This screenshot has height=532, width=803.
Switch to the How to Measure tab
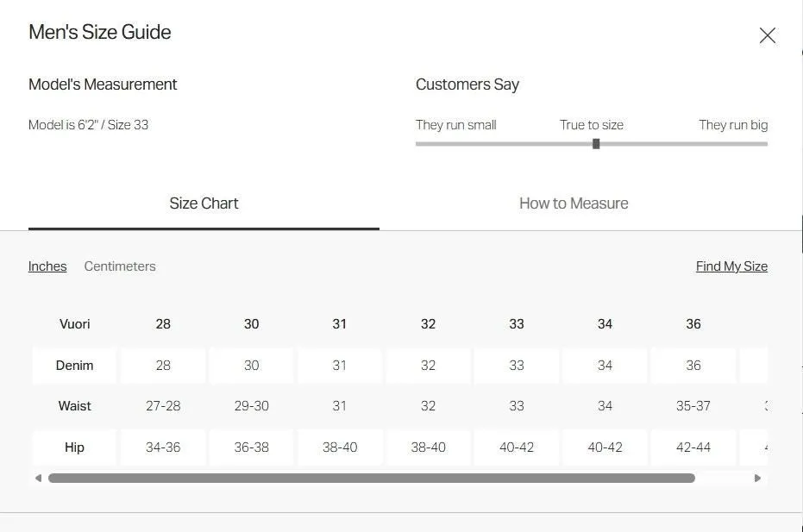(x=574, y=203)
